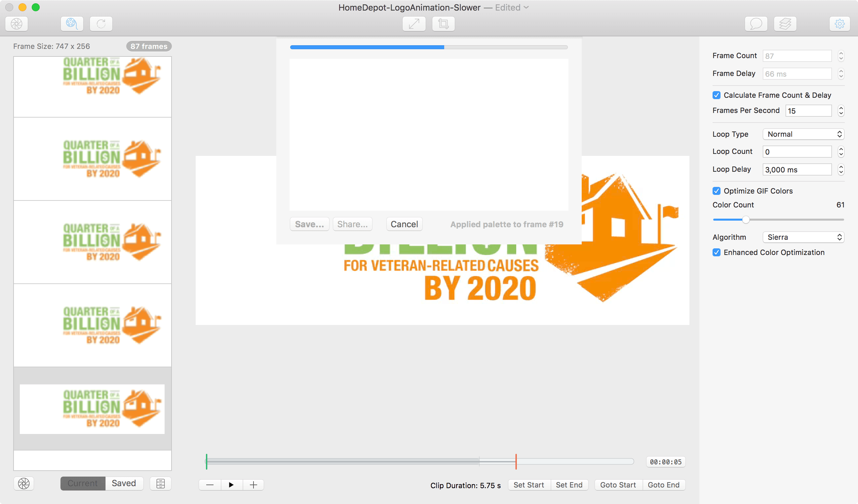The image size is (858, 504).
Task: Click the 00:00:05 timecode display
Action: pos(666,462)
